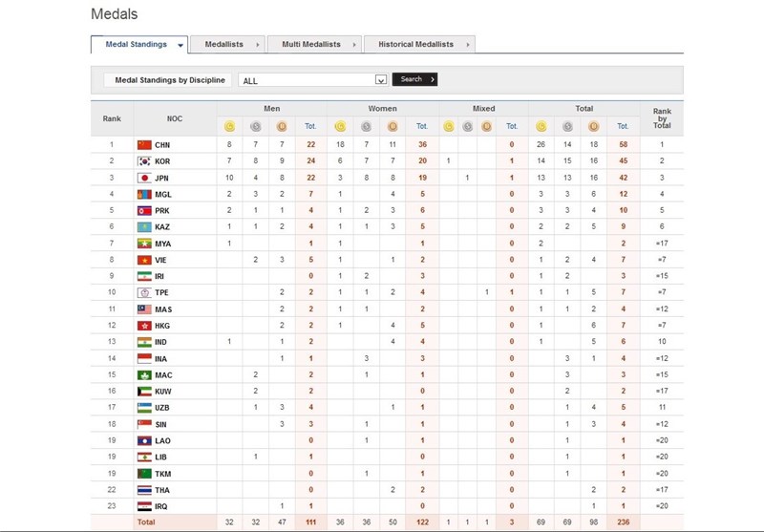
Task: Click the silver medal icon under Women
Action: tap(367, 125)
